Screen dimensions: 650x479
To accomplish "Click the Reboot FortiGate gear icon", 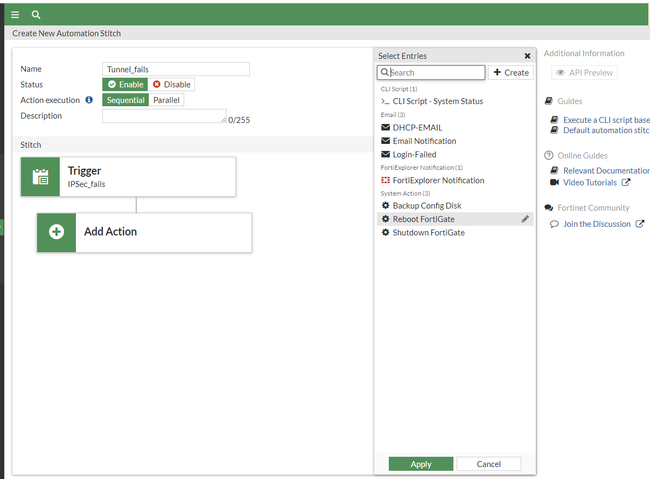I will coord(385,219).
